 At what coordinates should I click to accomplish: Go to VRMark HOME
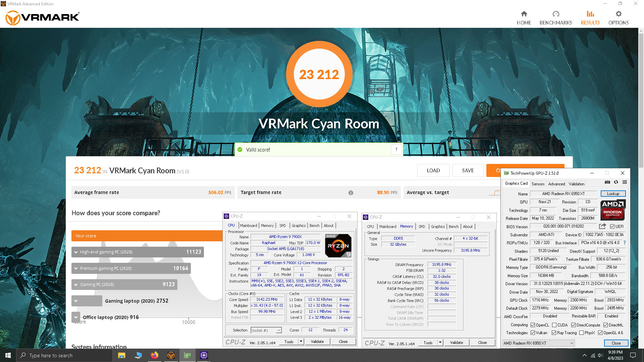pos(524,18)
